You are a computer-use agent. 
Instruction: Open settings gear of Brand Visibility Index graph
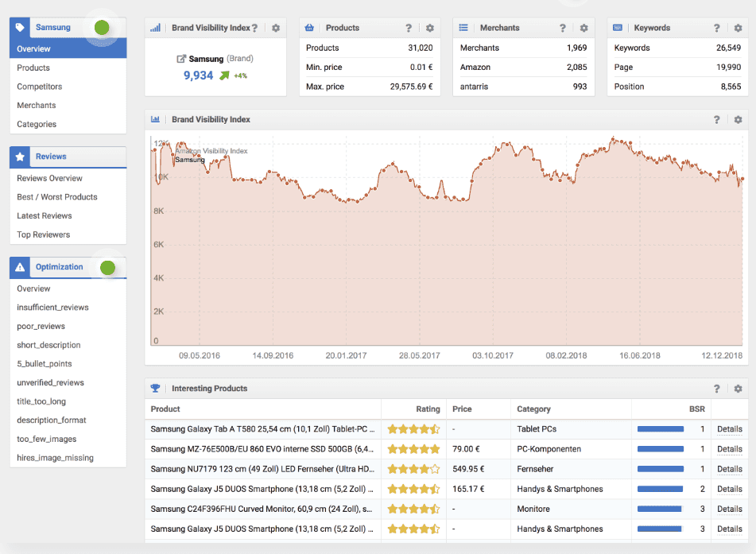[739, 119]
